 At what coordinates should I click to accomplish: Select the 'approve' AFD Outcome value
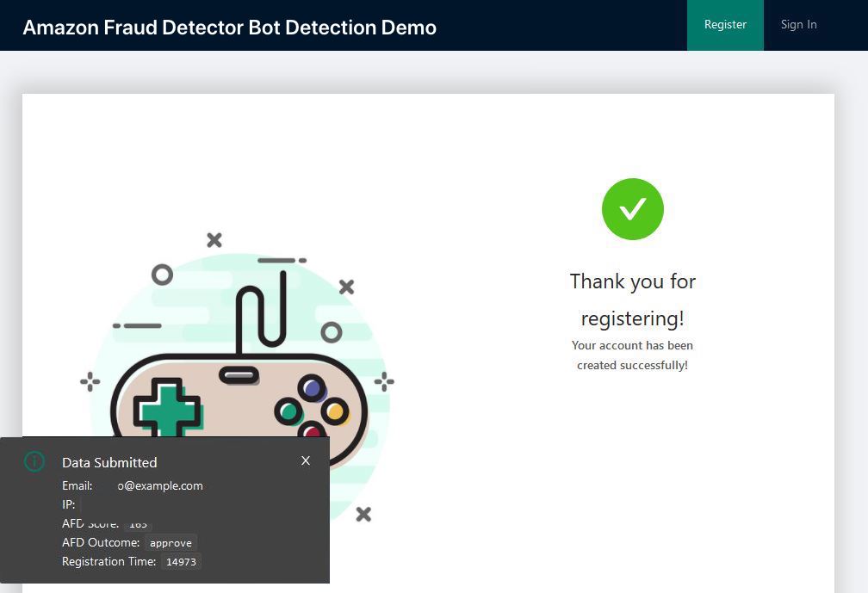pyautogui.click(x=170, y=543)
